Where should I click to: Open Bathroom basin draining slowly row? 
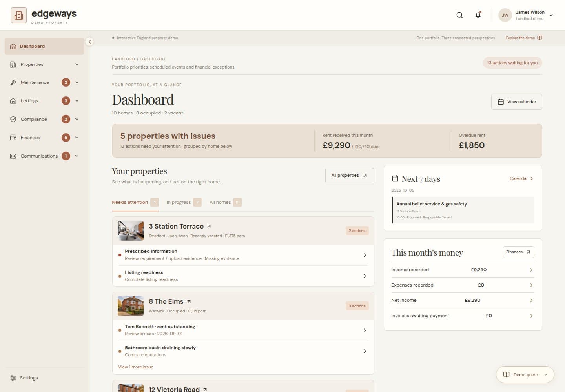tap(243, 351)
